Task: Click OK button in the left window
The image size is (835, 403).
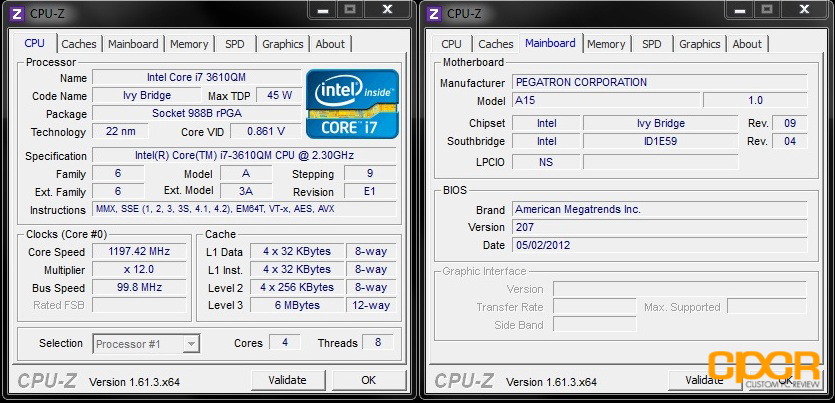Action: 369,380
